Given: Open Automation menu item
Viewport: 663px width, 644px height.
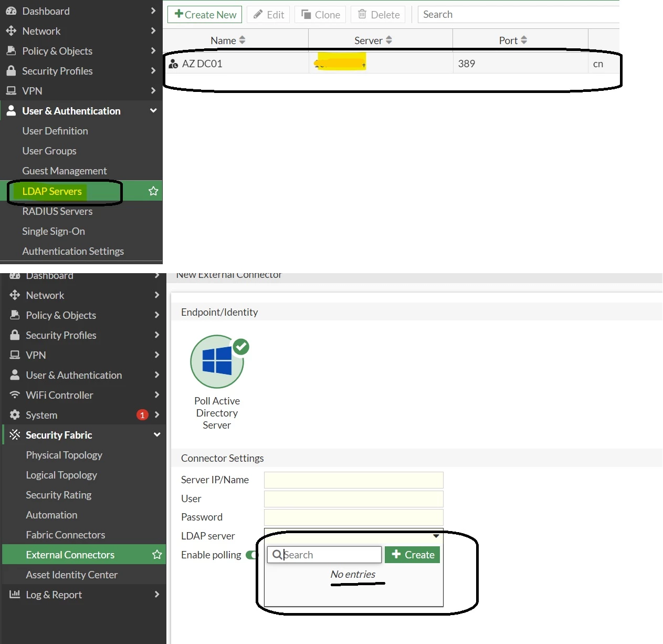Looking at the screenshot, I should click(x=51, y=515).
